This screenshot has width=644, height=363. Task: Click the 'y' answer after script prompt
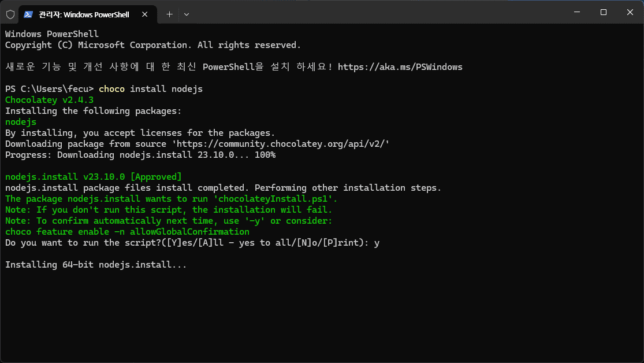pyautogui.click(x=377, y=243)
